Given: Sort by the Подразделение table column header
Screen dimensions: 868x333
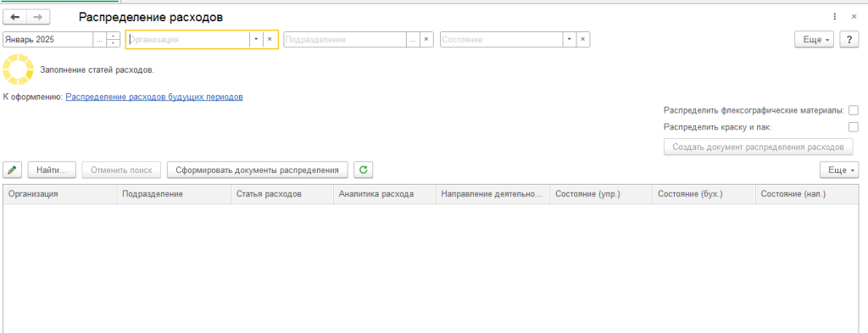Looking at the screenshot, I should click(174, 194).
